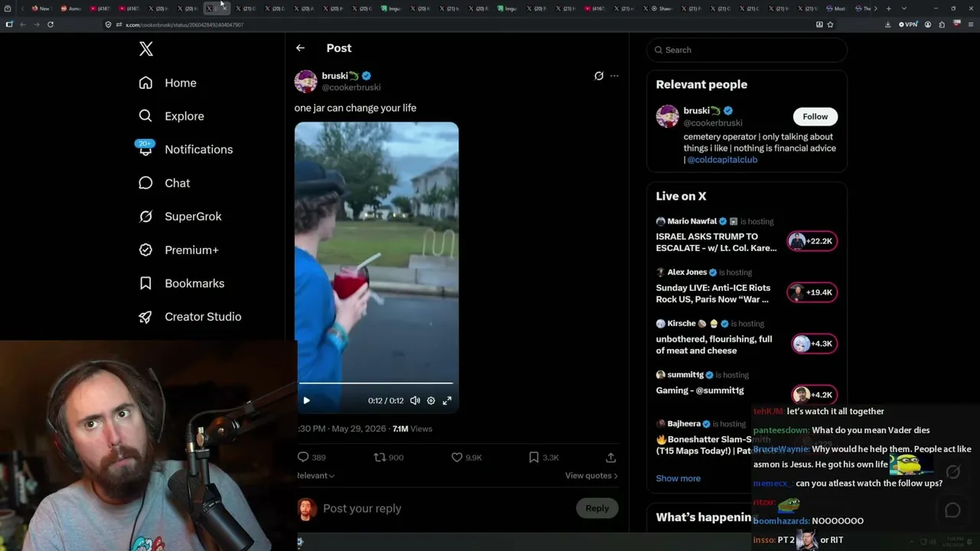Click the X logo in the sidebar

pos(146,50)
